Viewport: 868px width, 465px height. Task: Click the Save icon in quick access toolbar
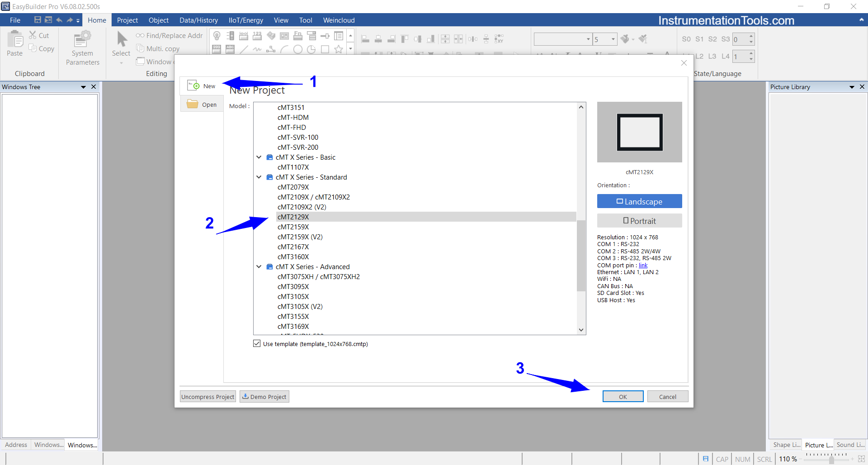[38, 20]
